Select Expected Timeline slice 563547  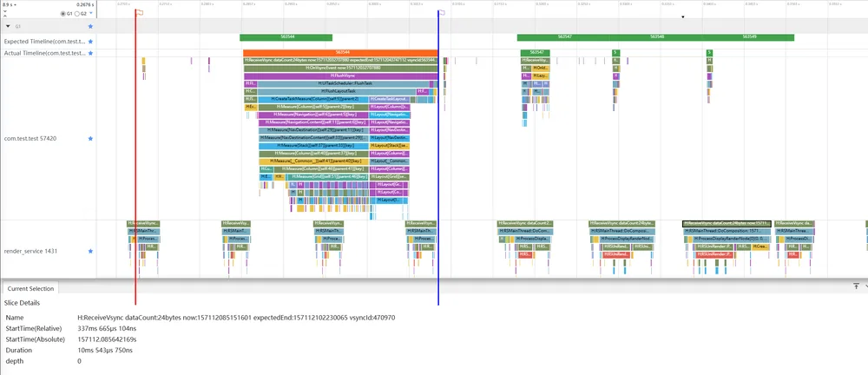(x=564, y=37)
